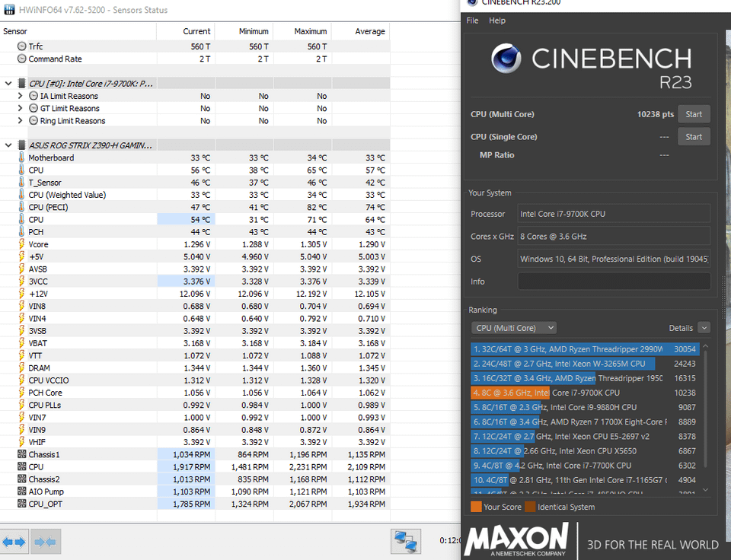731x560 pixels.
Task: Click the CPU motherboard group chip icon
Action: point(21,84)
